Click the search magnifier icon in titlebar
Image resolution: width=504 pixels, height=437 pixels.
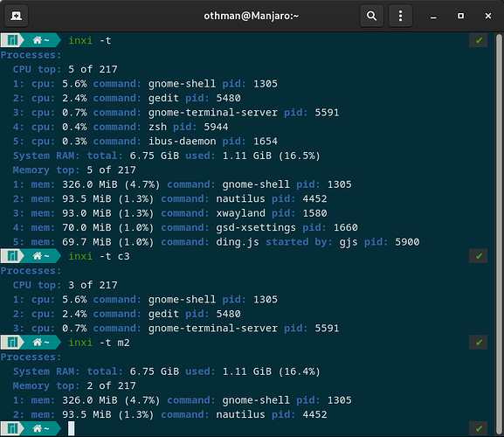point(371,16)
